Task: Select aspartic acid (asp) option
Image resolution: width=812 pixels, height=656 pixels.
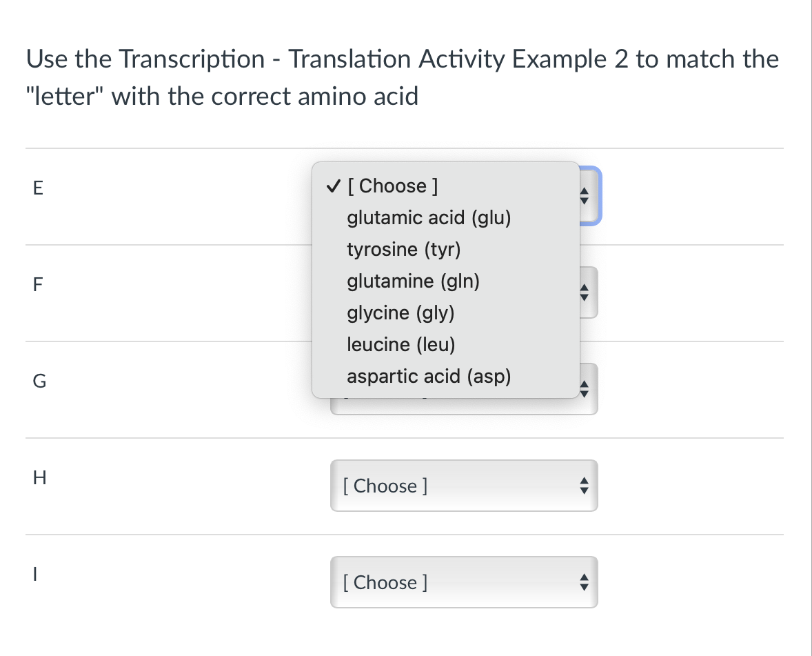Action: click(429, 376)
